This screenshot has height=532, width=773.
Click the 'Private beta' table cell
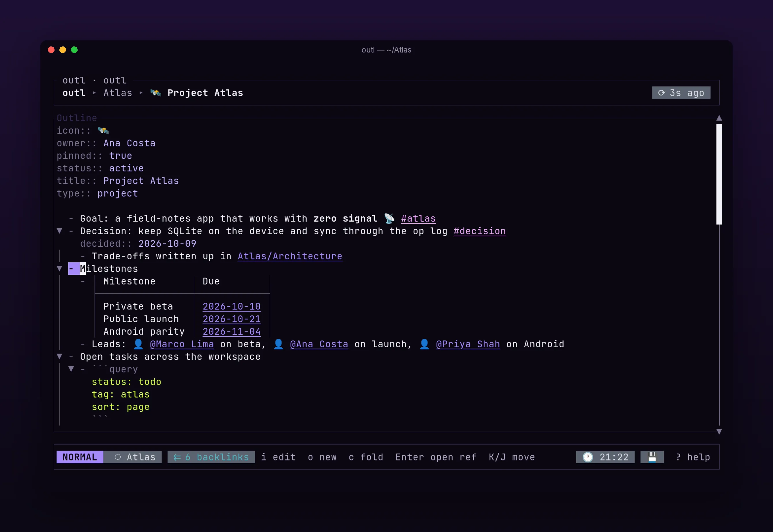[138, 306]
